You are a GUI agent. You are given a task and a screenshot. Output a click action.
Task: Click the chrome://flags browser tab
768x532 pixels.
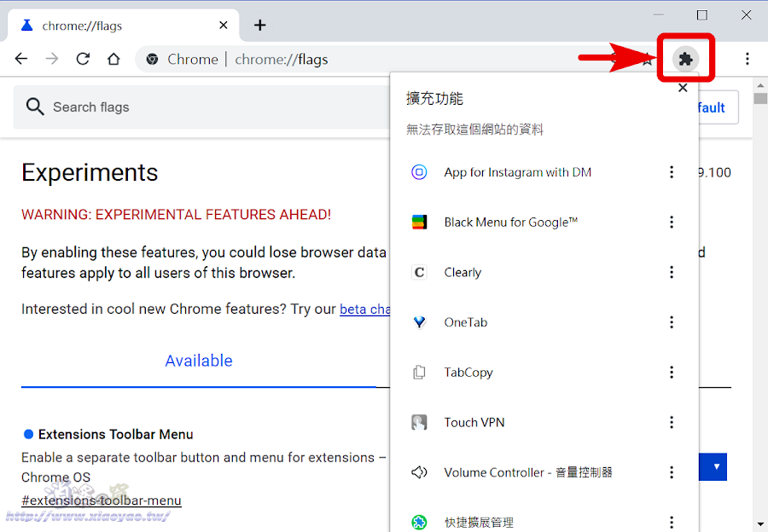(124, 25)
